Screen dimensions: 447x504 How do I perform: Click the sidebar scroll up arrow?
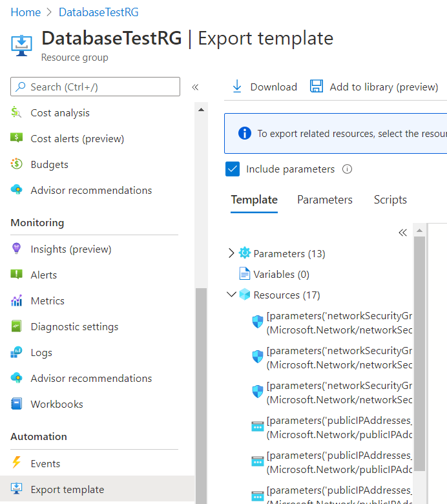coord(201,110)
